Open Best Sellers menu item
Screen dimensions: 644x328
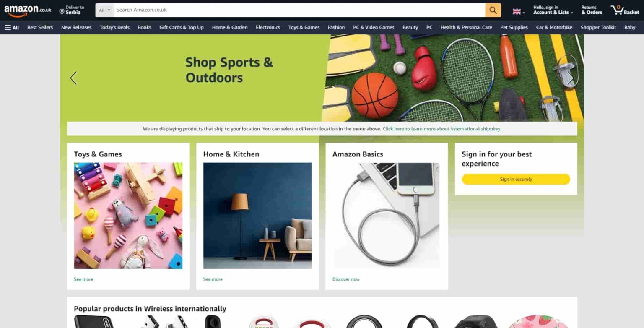(40, 27)
